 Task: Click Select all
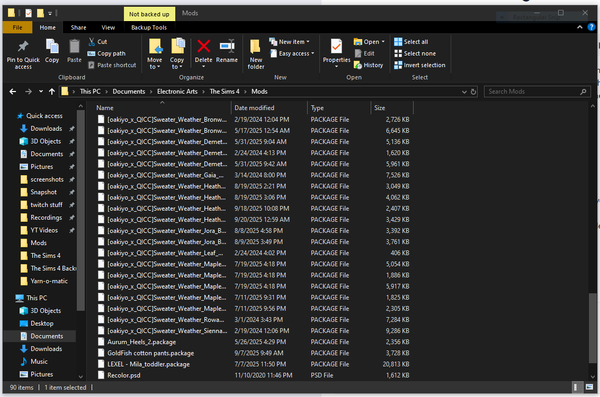point(411,42)
